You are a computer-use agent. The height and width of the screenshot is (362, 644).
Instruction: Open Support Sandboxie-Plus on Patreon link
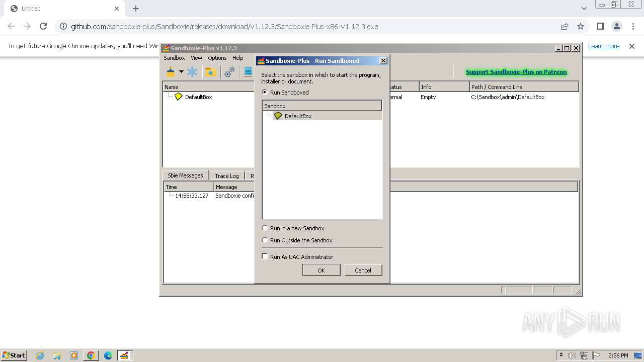[x=516, y=72]
